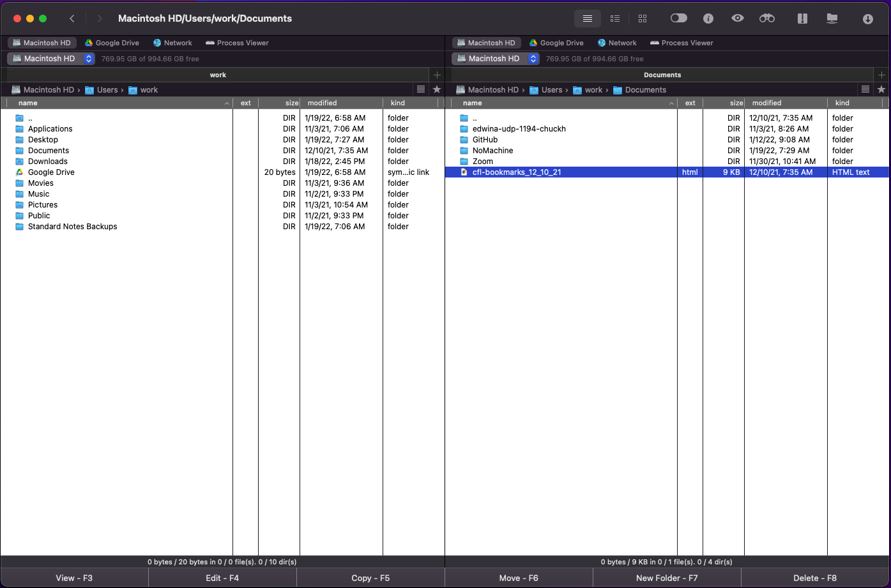Viewport: 891px width, 588px height.
Task: Click the Quick Look eye icon
Action: (x=738, y=19)
